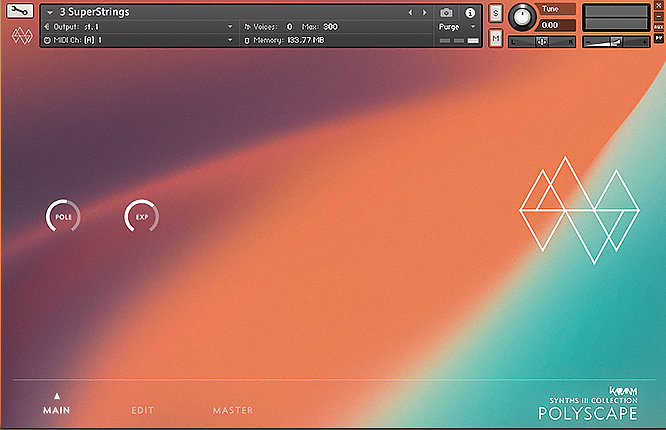
Task: Click the pan slider handle
Action: pyautogui.click(x=542, y=42)
